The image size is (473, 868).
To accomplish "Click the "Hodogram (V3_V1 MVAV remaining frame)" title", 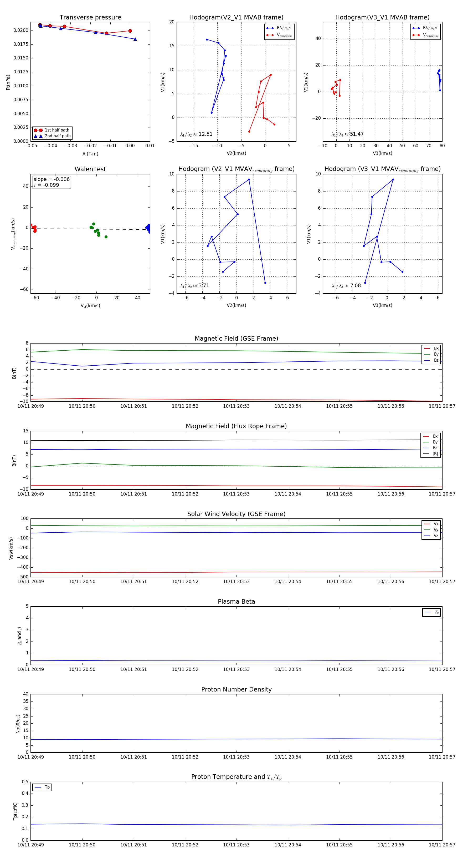I will 382,169.
